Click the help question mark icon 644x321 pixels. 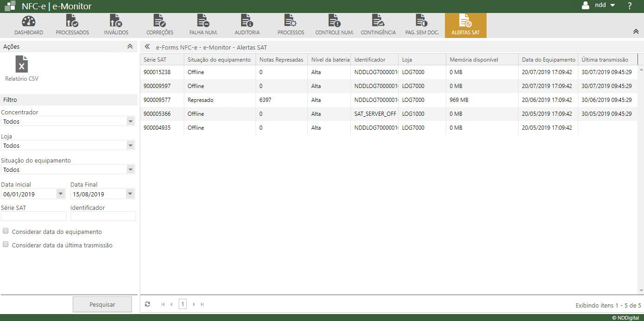tap(629, 6)
